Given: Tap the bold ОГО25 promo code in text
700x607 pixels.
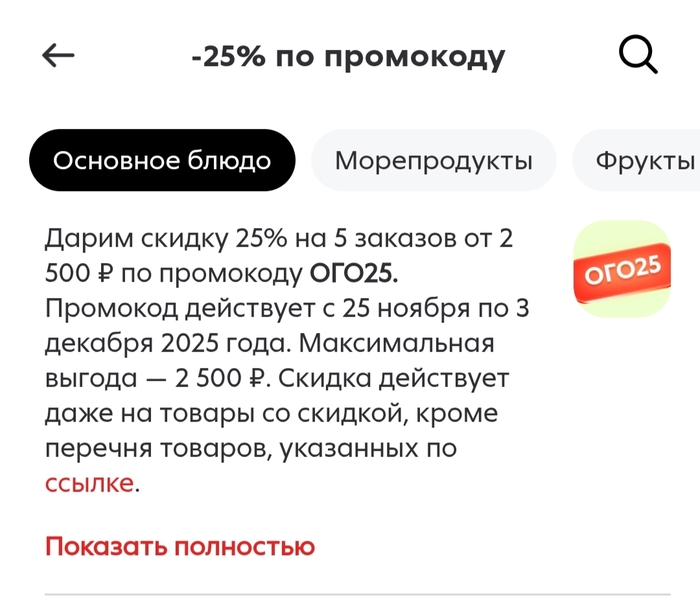Looking at the screenshot, I should coord(355,274).
